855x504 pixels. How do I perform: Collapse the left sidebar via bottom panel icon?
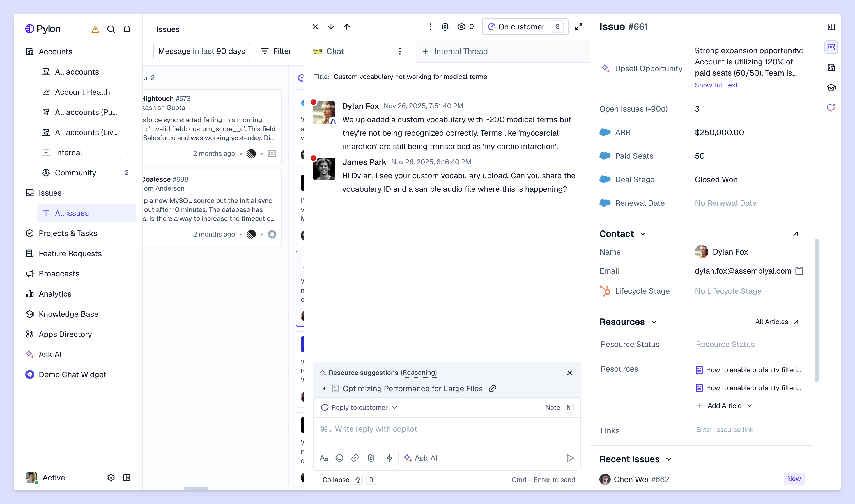click(127, 477)
